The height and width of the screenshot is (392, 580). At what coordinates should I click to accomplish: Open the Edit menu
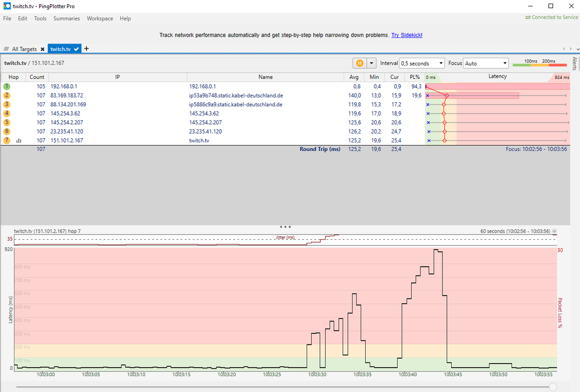pyautogui.click(x=23, y=19)
